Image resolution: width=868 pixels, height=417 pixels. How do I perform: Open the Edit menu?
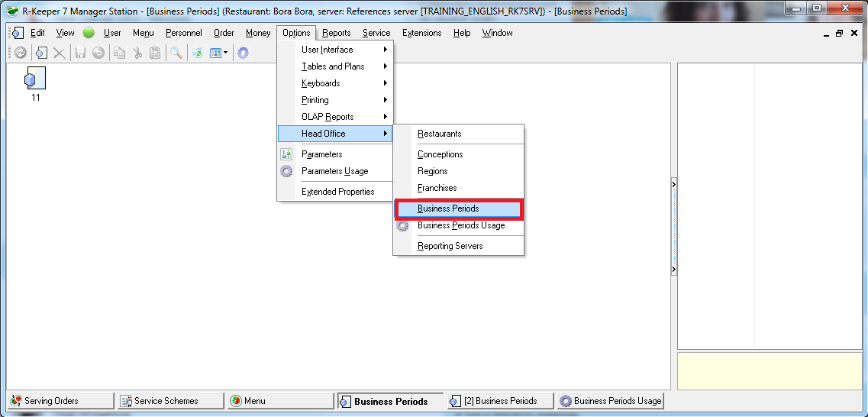point(37,33)
